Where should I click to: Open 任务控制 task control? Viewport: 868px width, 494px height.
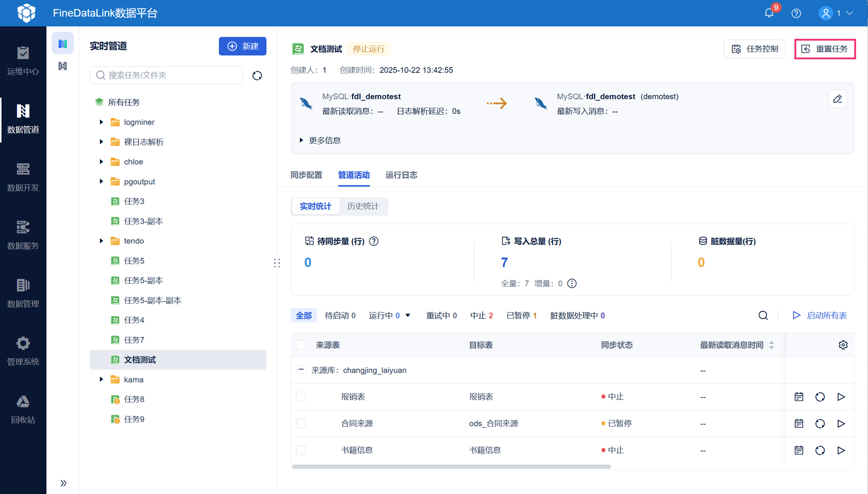point(755,49)
